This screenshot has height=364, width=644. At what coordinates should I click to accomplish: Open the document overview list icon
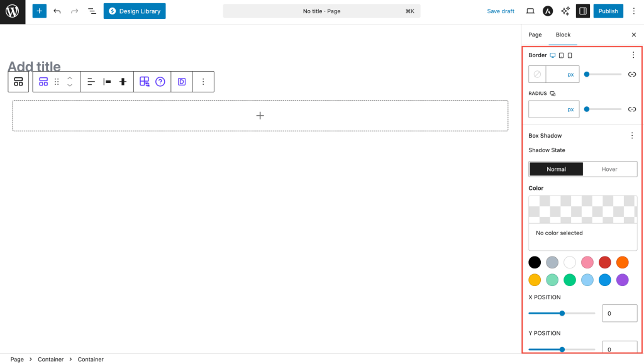pyautogui.click(x=92, y=11)
